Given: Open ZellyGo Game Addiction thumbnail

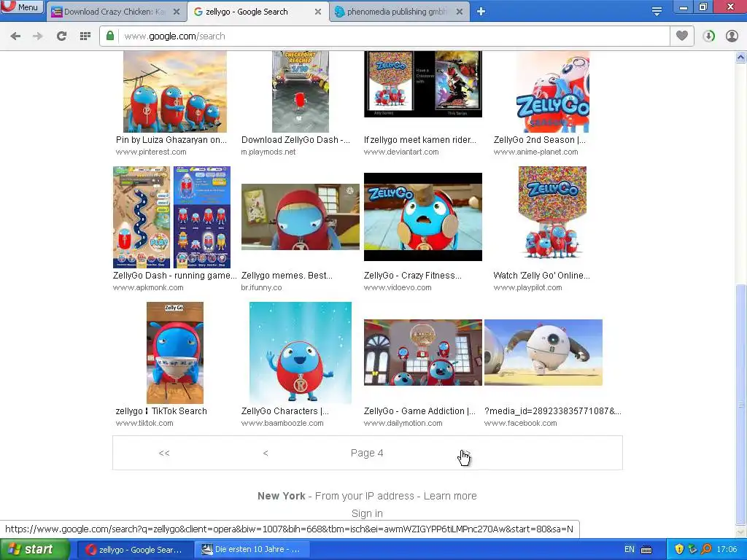Looking at the screenshot, I should point(423,352).
